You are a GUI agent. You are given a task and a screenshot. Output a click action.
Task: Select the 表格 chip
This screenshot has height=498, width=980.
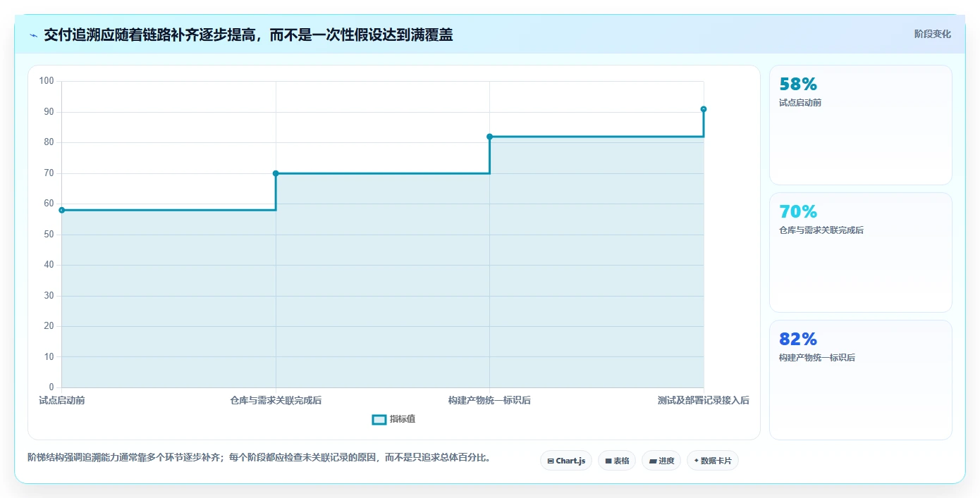coord(617,461)
